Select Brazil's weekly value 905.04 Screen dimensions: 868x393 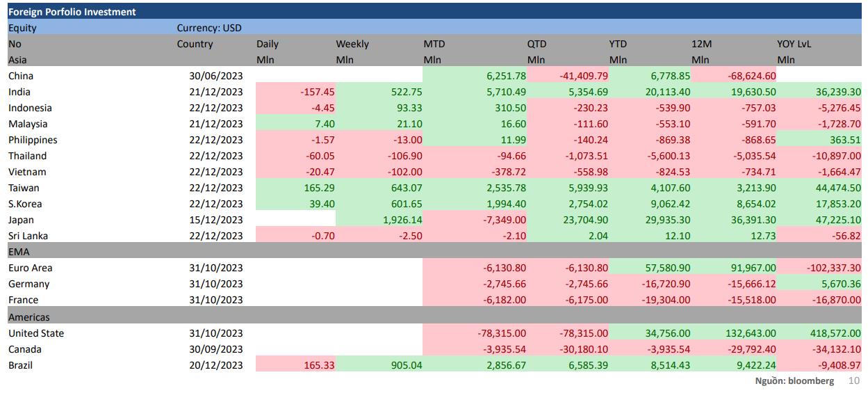[x=405, y=365]
